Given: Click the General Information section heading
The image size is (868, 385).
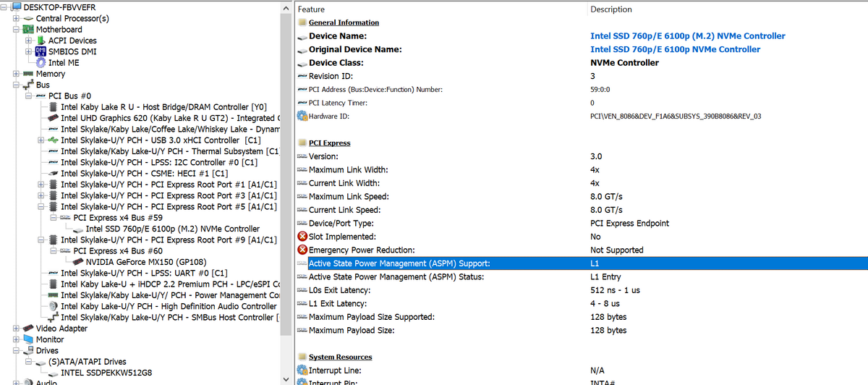Looking at the screenshot, I should pos(344,22).
